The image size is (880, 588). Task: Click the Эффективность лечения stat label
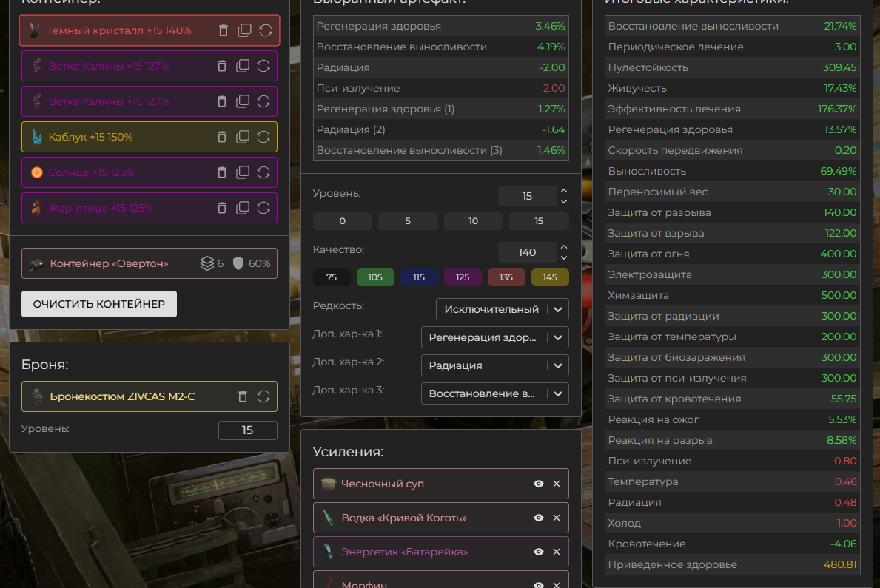(x=674, y=109)
